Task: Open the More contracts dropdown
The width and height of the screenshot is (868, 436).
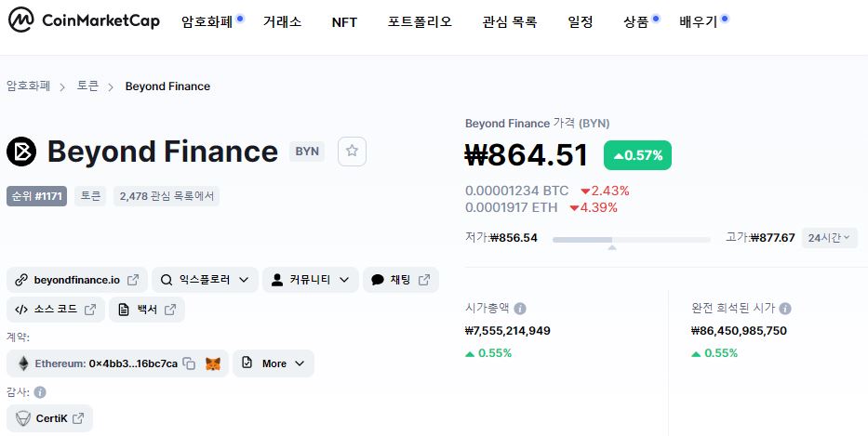Action: (274, 363)
